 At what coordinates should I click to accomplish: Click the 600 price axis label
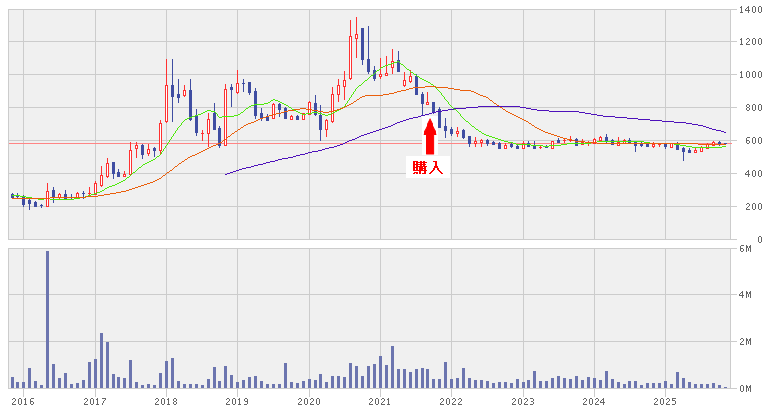[749, 141]
